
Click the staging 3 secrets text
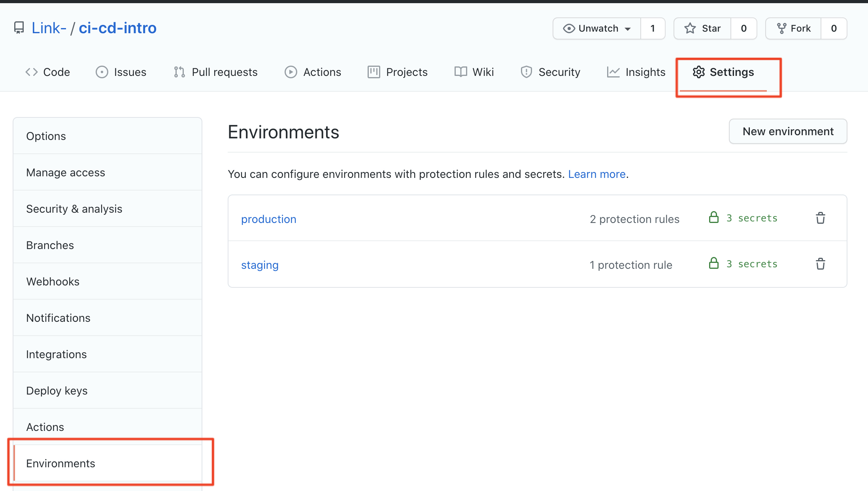pos(752,264)
